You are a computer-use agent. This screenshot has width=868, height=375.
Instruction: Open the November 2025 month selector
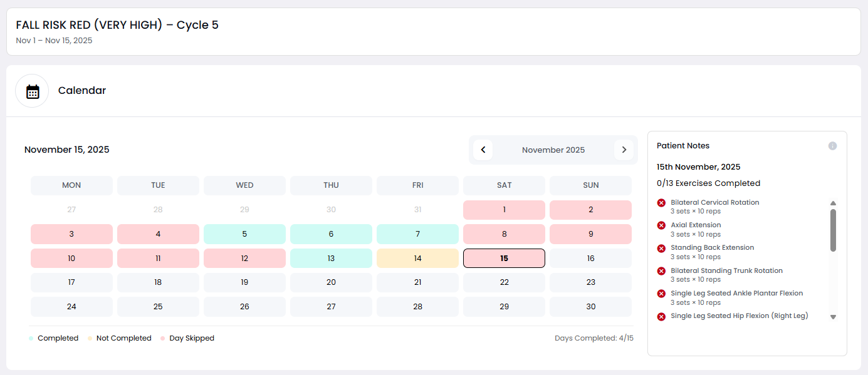tap(553, 150)
